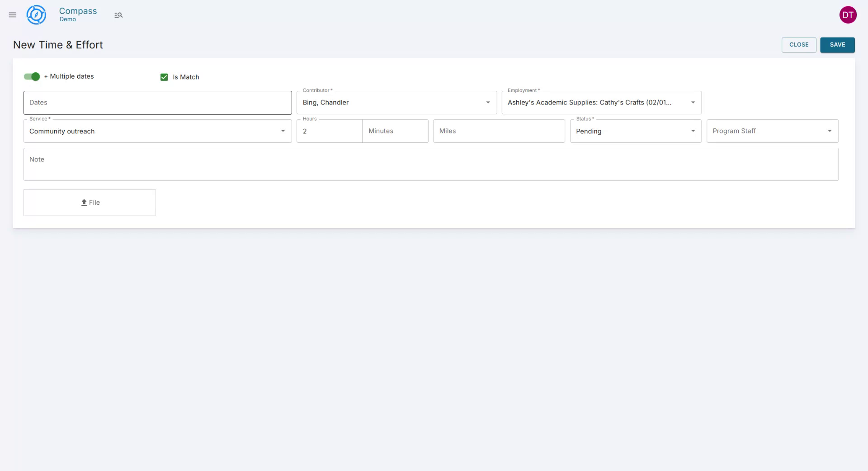
Task: Open the Demo workspace label
Action: point(69,19)
